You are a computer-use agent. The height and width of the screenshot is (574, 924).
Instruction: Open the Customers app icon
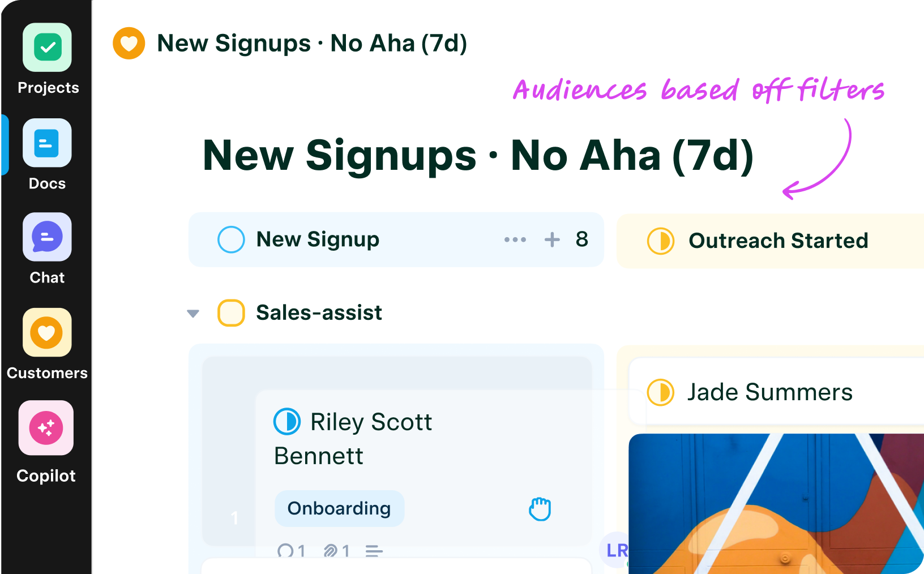click(x=48, y=333)
